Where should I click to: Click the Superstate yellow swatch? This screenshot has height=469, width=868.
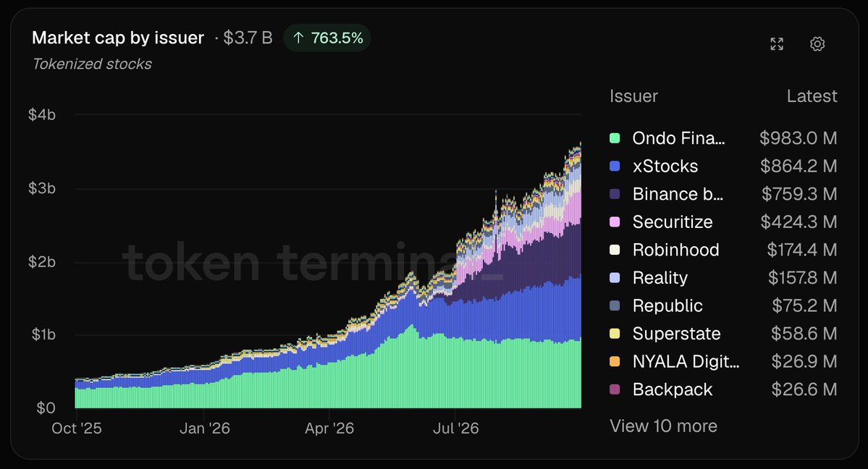tap(615, 334)
